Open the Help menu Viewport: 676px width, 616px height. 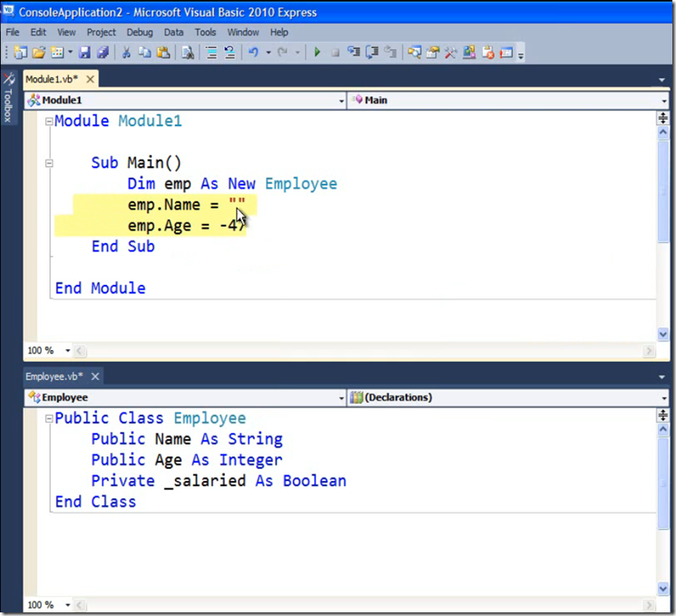279,33
